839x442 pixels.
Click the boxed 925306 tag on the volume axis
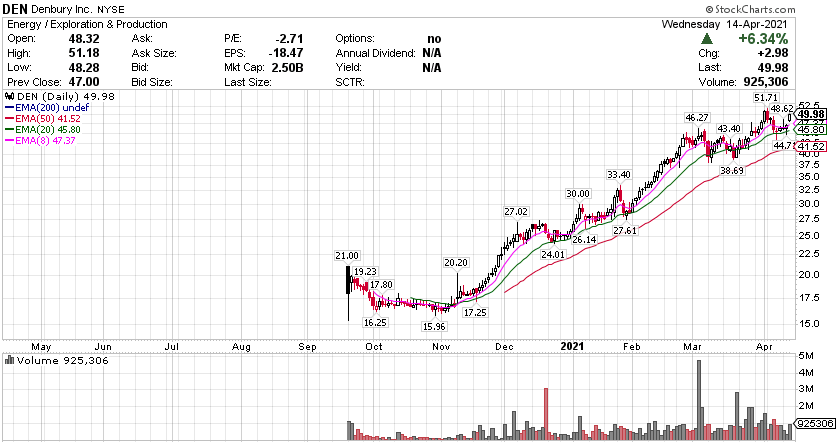click(815, 423)
